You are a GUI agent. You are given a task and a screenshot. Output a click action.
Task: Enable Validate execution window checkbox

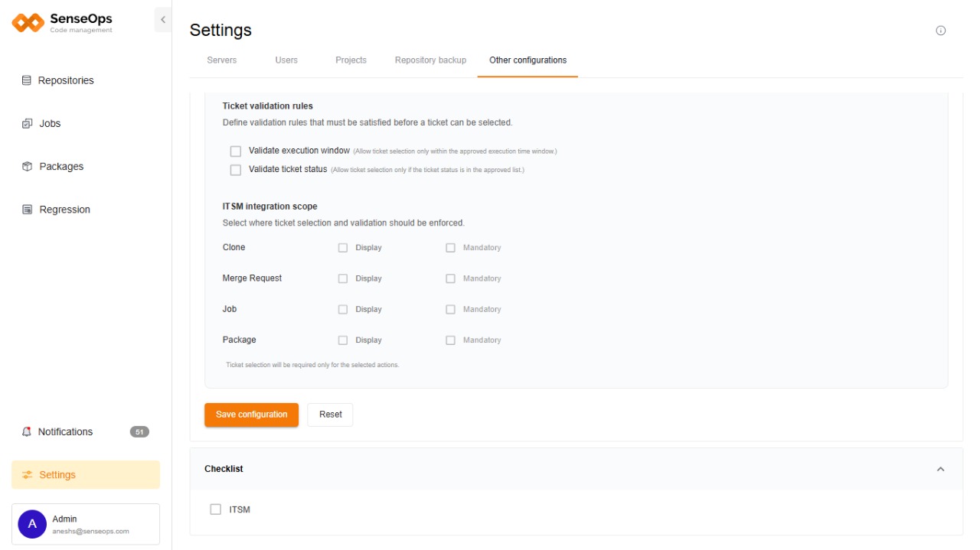236,151
